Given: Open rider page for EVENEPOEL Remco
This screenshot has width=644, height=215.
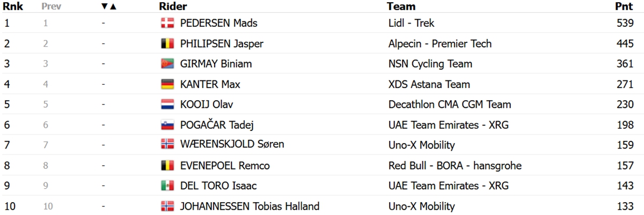Looking at the screenshot, I should (225, 166).
